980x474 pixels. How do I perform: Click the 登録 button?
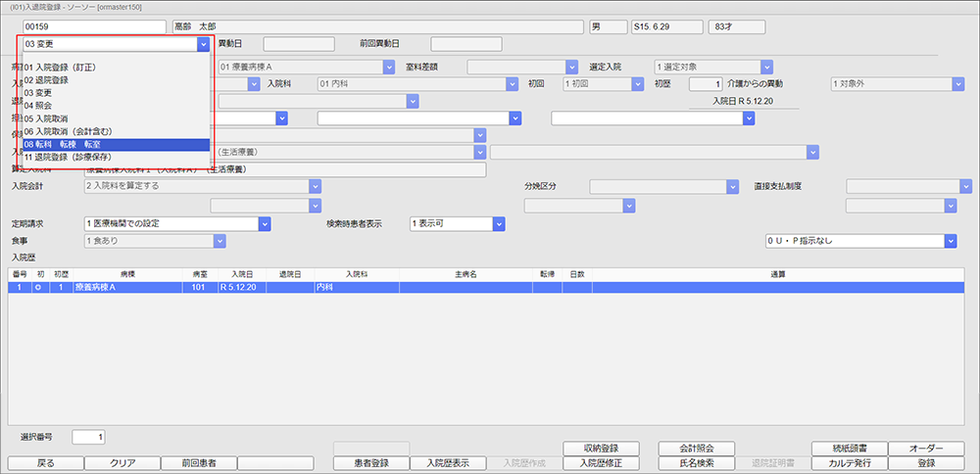pos(926,463)
